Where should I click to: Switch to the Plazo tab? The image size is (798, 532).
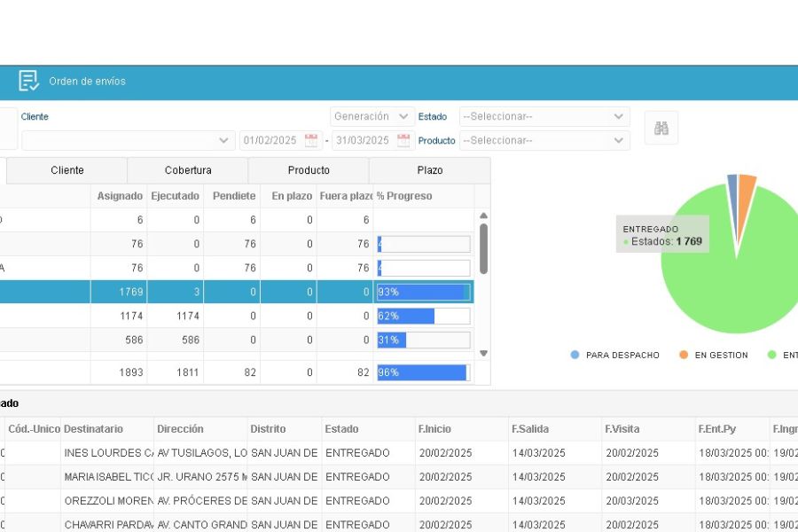[x=429, y=170]
